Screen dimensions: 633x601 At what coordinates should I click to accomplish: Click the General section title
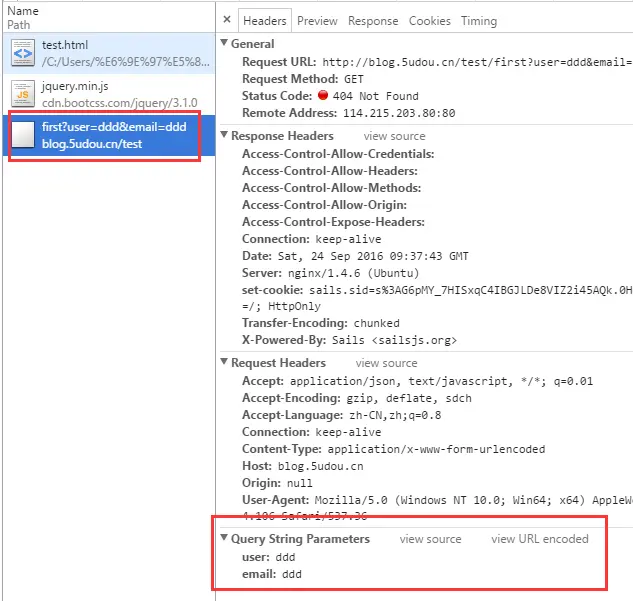252,44
